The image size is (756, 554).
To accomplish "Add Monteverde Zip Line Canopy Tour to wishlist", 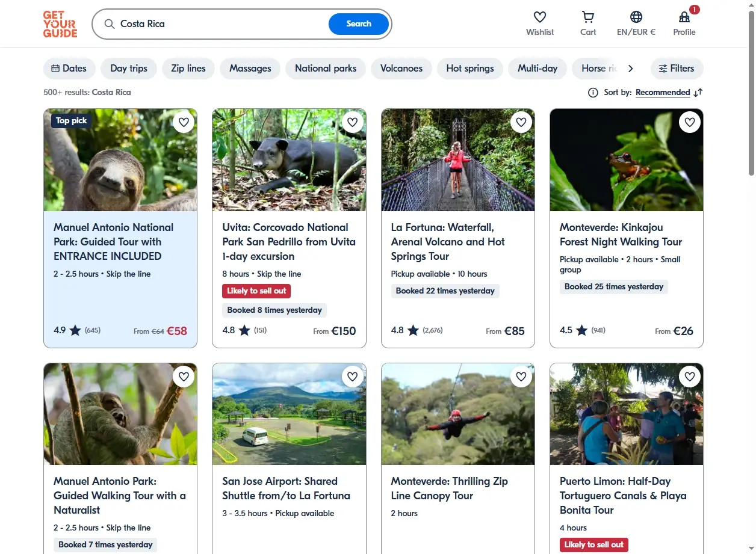I will pyautogui.click(x=521, y=377).
